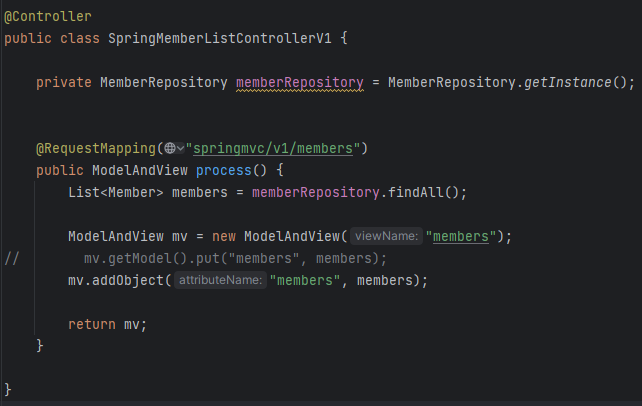Click the underlined memberRepository field declaration
Viewport: 642px width, 406px height.
pos(300,83)
